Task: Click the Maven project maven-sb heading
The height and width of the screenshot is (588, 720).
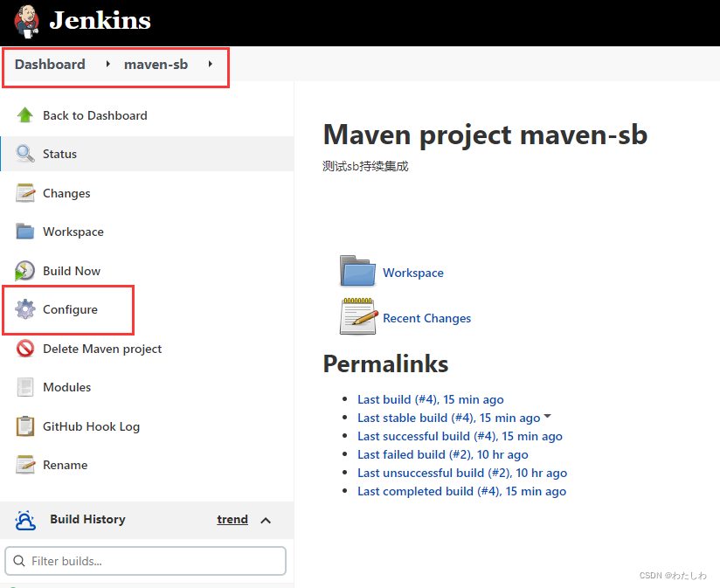Action: pyautogui.click(x=485, y=135)
